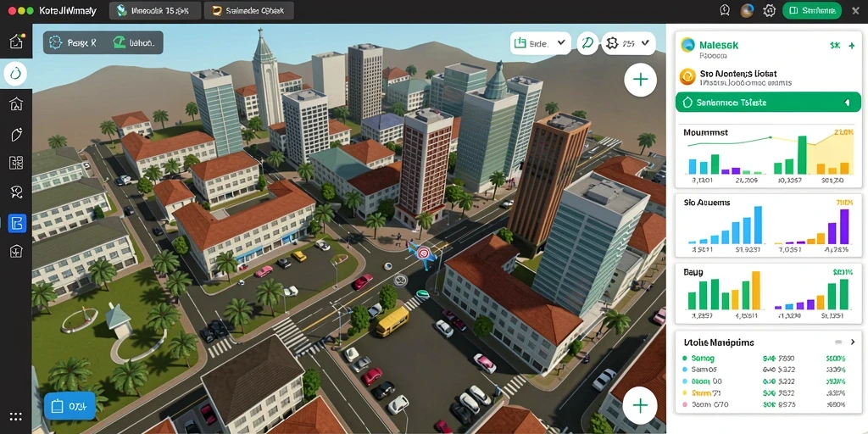868x434 pixels.
Task: Expand the Volte Mareptims list chevron
Action: pyautogui.click(x=853, y=342)
